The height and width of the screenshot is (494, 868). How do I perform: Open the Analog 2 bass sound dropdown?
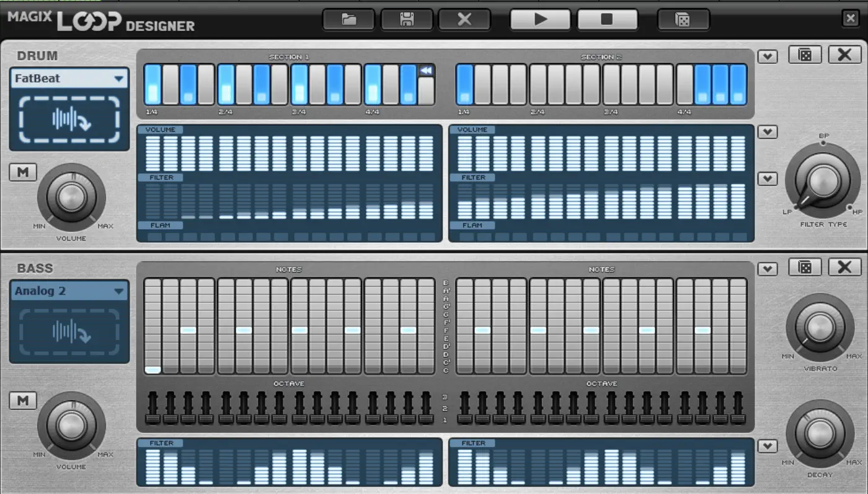click(118, 291)
